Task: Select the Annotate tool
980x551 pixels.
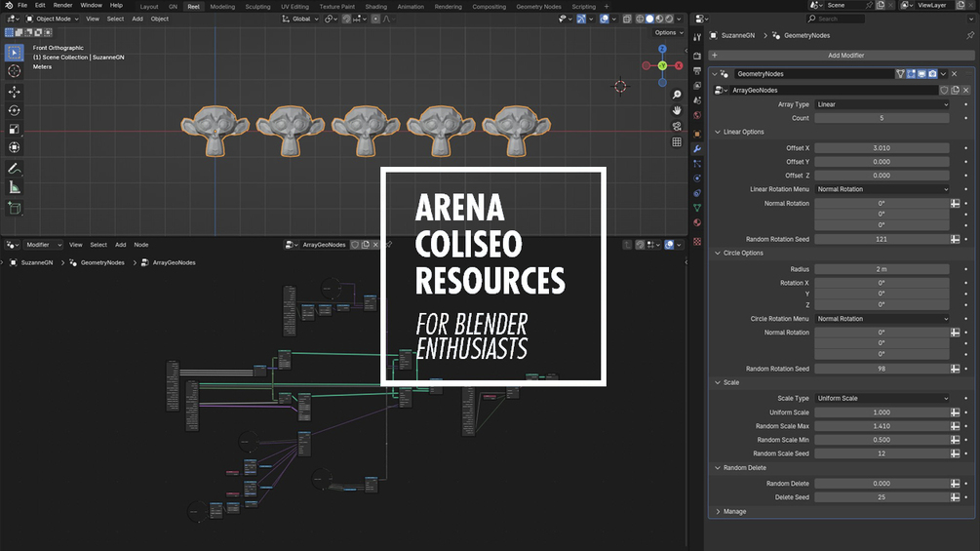Action: [x=14, y=169]
